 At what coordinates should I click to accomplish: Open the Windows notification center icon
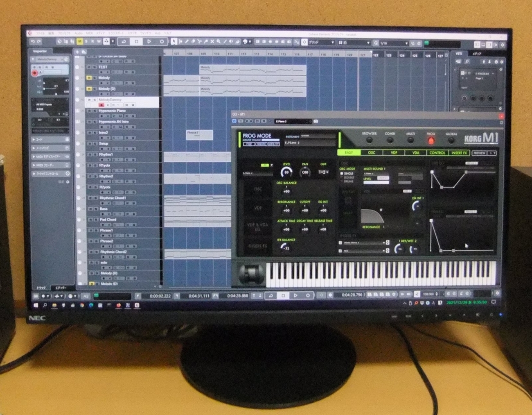pos(494,302)
